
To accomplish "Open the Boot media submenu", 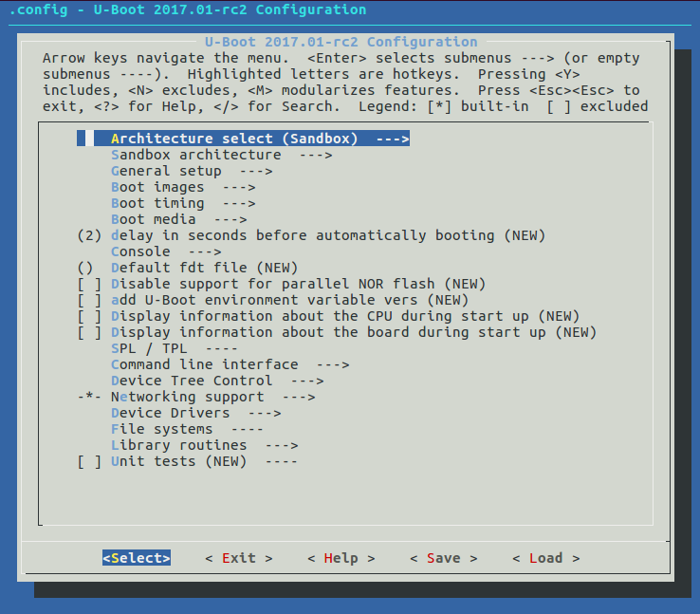I will point(178,219).
